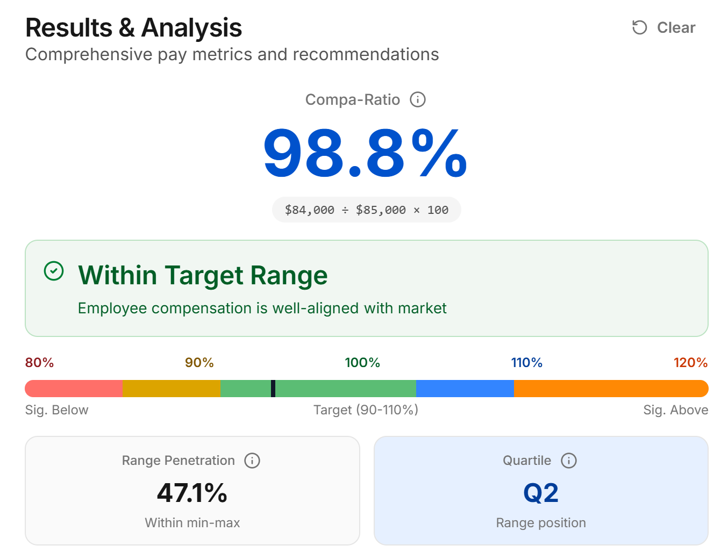Click the 80% scale label
The width and height of the screenshot is (728, 560).
[39, 363]
